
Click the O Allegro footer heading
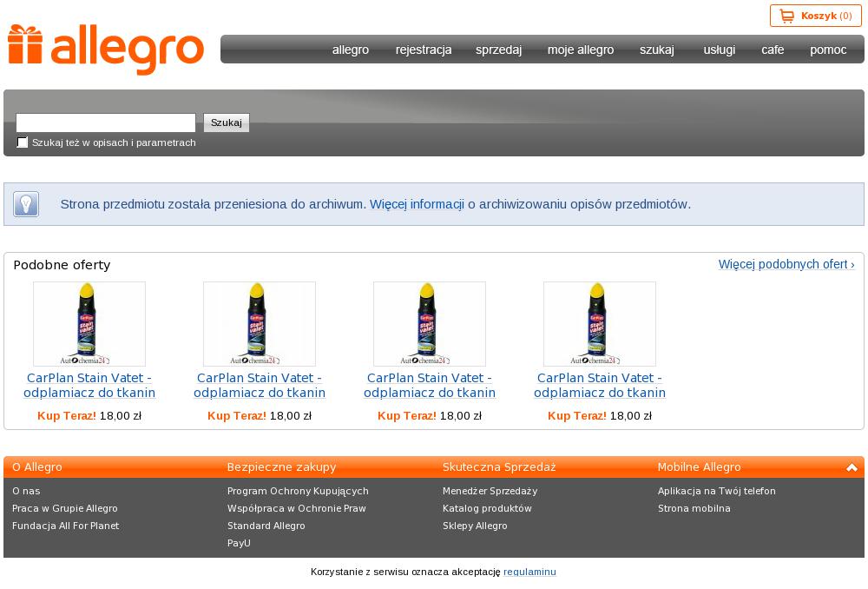coord(37,467)
